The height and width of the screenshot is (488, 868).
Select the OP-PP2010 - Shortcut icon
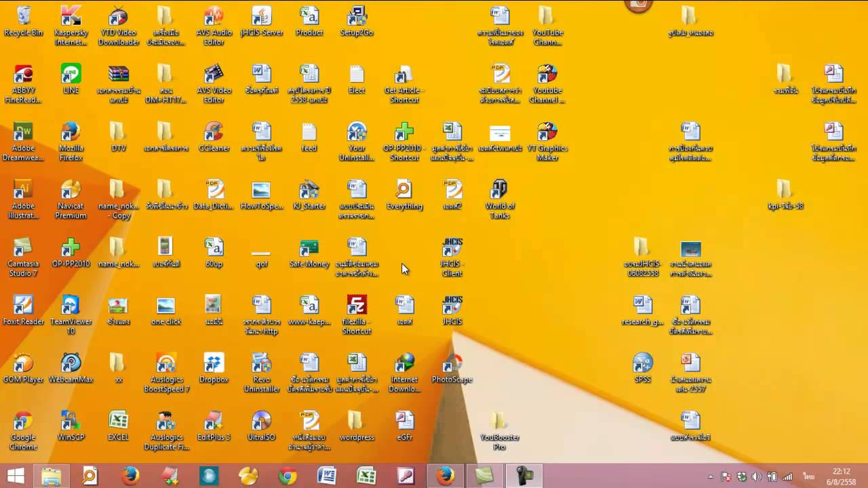click(404, 142)
